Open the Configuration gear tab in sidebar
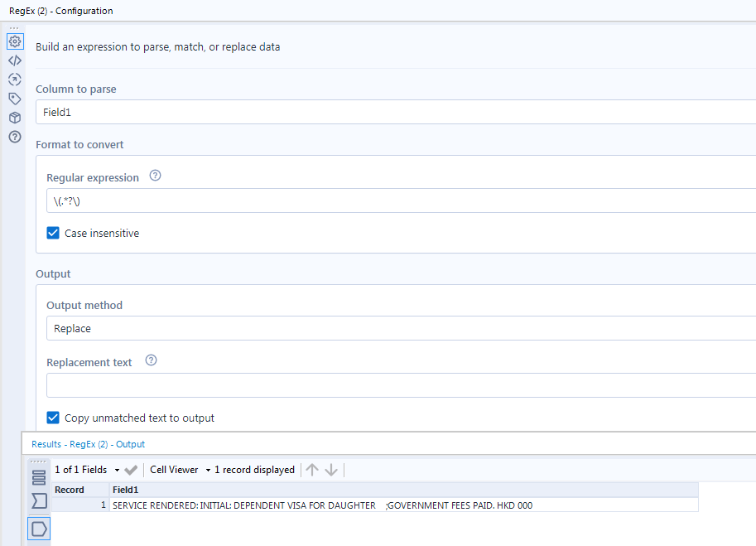The width and height of the screenshot is (756, 546). (15, 41)
